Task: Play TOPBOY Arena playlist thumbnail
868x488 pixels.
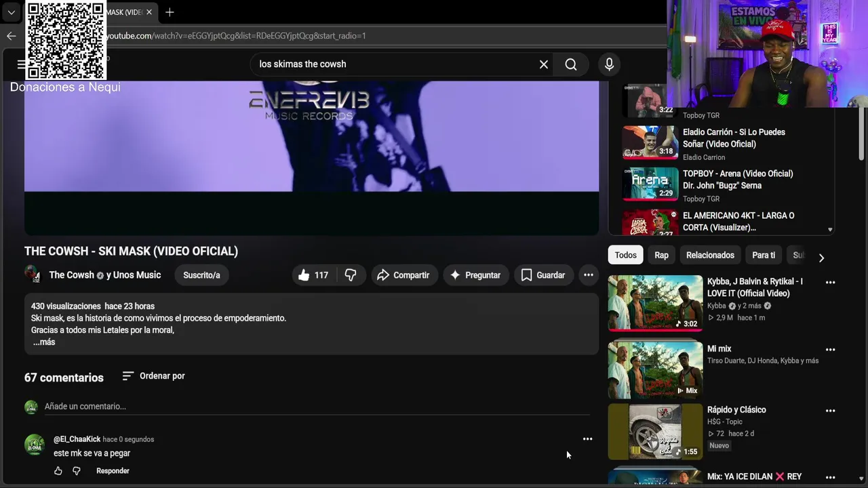Action: (x=650, y=184)
